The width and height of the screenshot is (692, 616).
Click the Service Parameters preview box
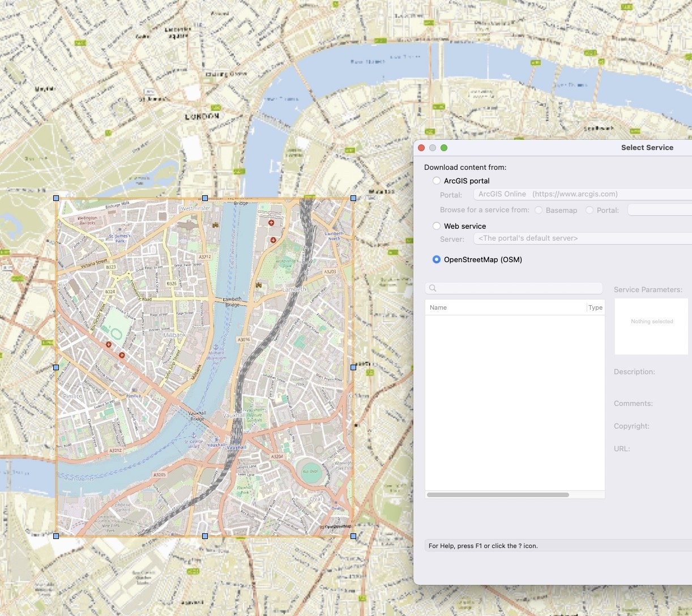[x=651, y=327]
